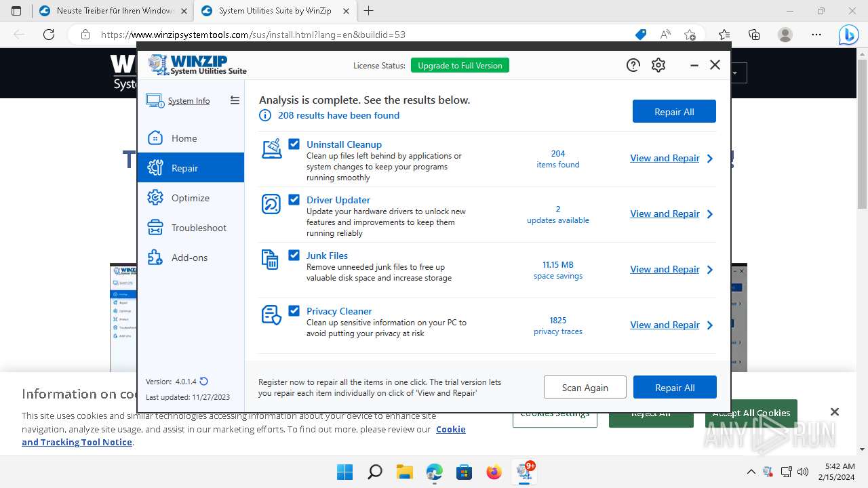The height and width of the screenshot is (488, 868).
Task: Click the System Info monitor icon
Action: [155, 101]
